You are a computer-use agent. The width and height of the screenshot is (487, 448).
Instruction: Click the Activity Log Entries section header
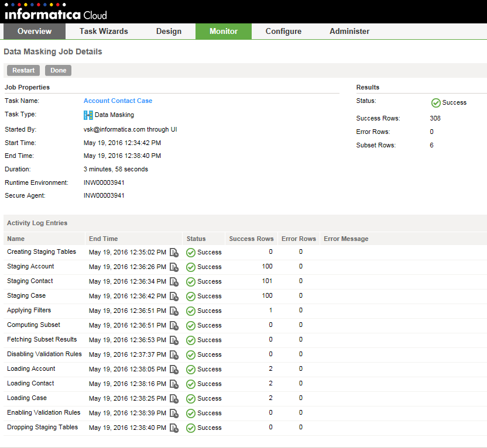click(37, 223)
